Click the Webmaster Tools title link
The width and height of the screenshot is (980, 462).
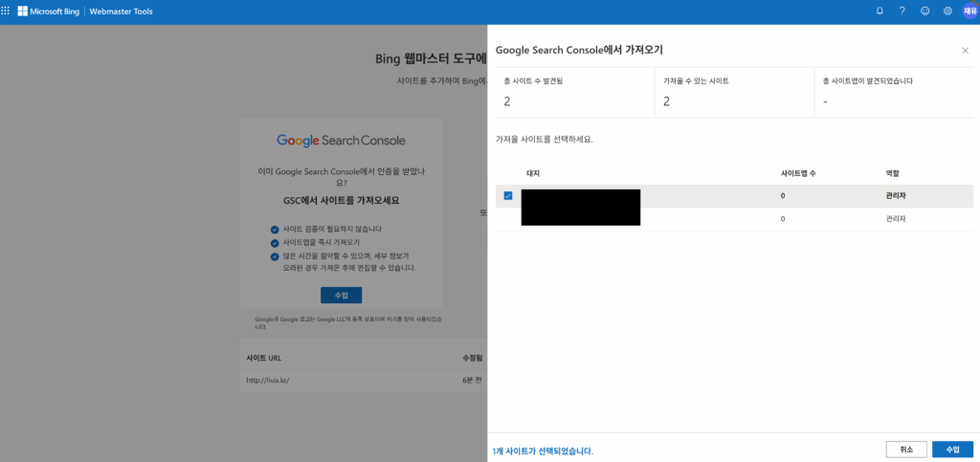pyautogui.click(x=122, y=11)
